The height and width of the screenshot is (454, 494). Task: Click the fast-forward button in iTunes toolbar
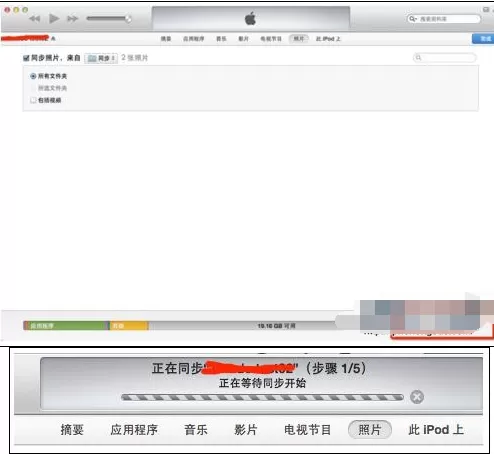tap(72, 19)
